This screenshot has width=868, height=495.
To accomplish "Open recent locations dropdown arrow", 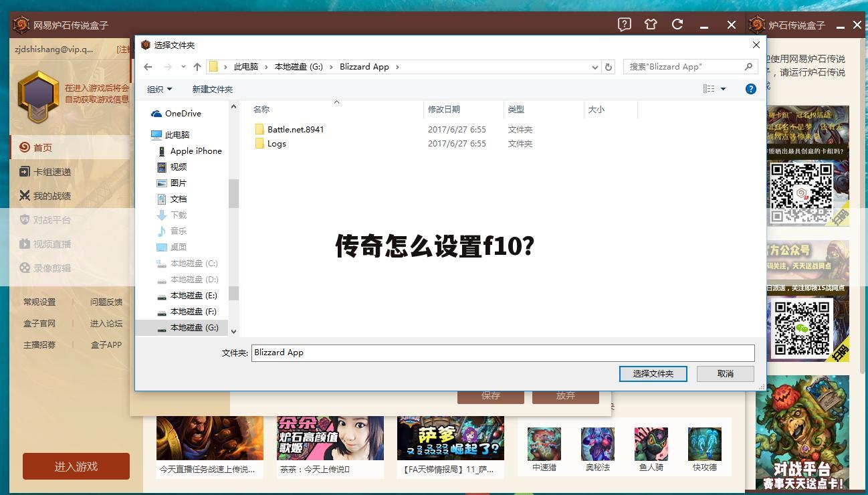I will pyautogui.click(x=183, y=67).
